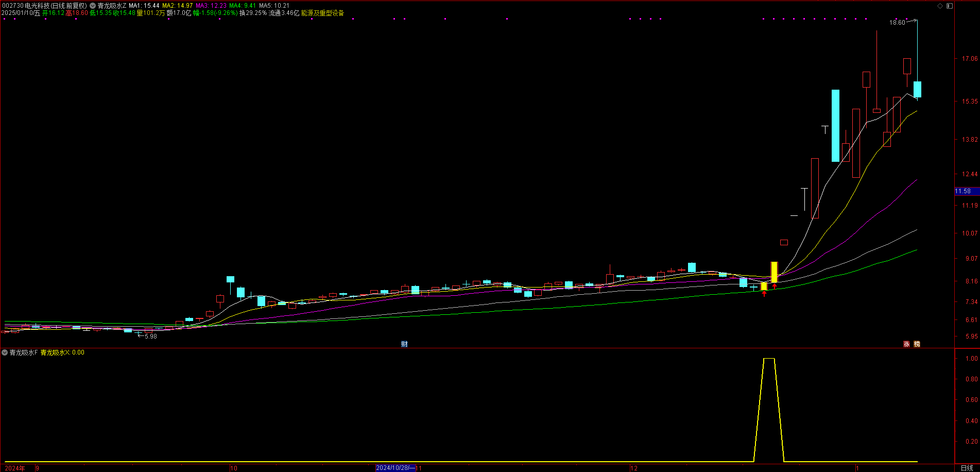980x472 pixels.
Task: Click the 18.60 high price label
Action: 897,23
